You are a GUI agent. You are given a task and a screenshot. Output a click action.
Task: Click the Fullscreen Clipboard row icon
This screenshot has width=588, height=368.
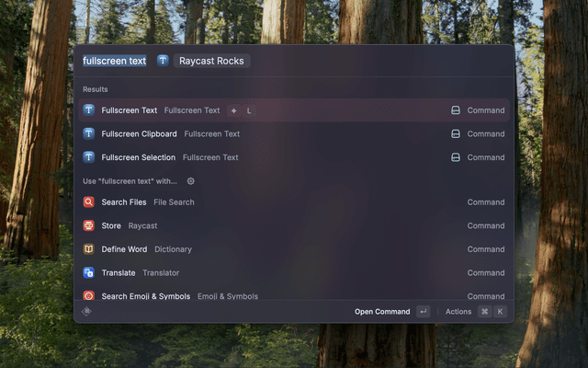[x=89, y=133]
